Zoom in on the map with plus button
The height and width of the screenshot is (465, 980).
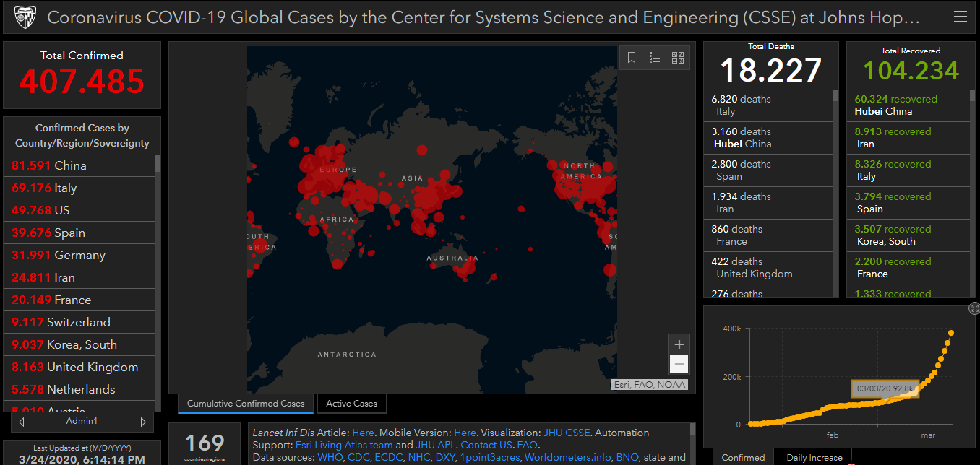pyautogui.click(x=679, y=344)
